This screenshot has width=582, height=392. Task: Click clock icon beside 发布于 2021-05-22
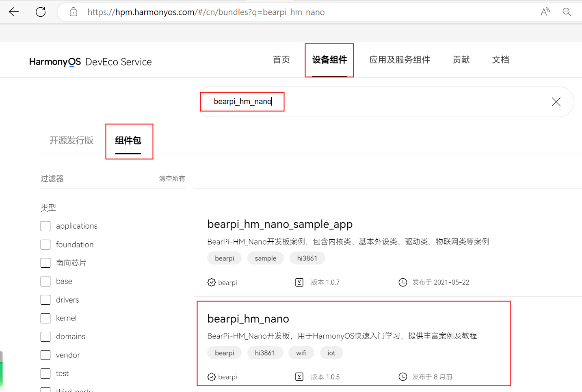(x=403, y=282)
